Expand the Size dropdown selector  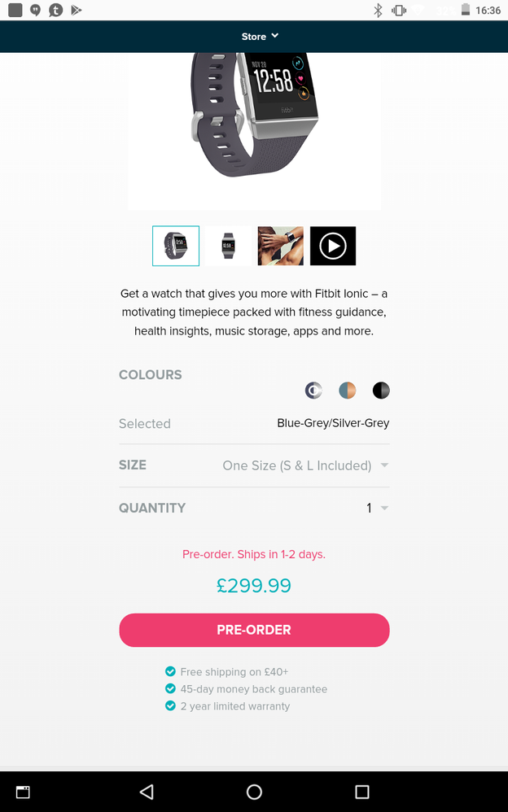254,465
